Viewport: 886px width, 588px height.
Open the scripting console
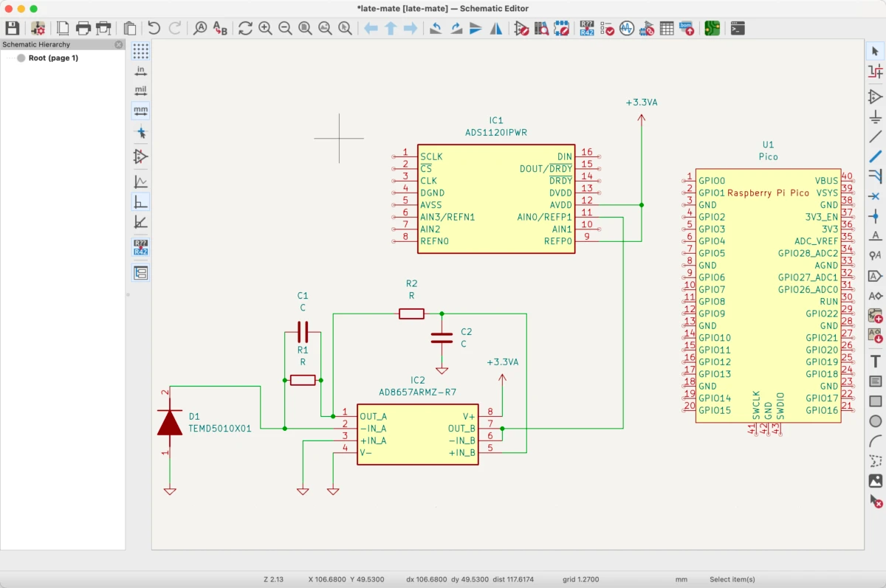pyautogui.click(x=737, y=28)
